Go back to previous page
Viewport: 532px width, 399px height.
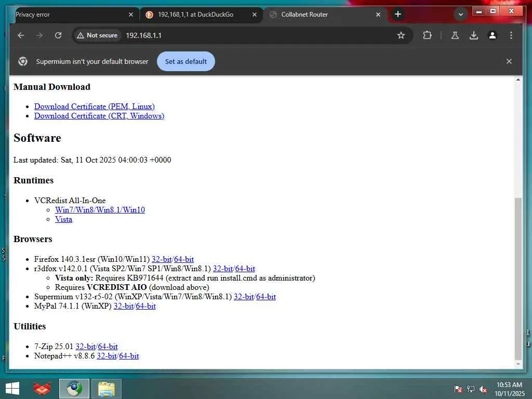pos(21,35)
